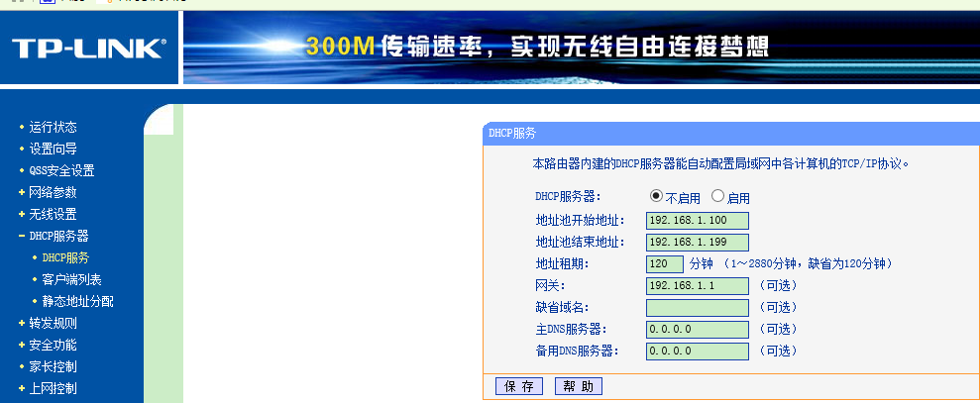Open 运行状态 page
The image size is (980, 403).
pos(53,127)
